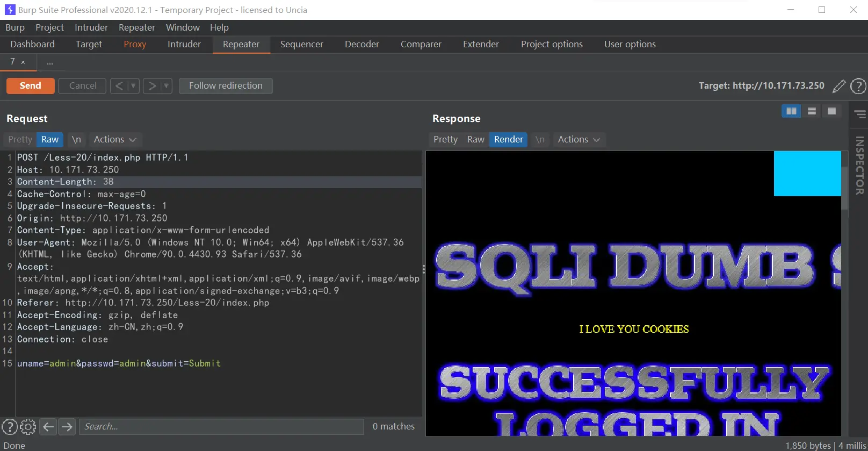Go to previous search match arrow
This screenshot has height=451, width=868.
(48, 427)
